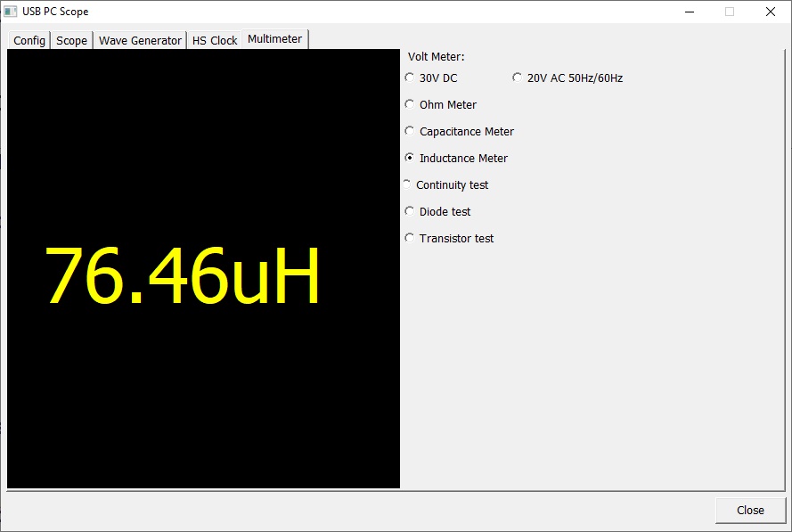
Task: Click the 76.46uH reading display
Action: tap(183, 276)
